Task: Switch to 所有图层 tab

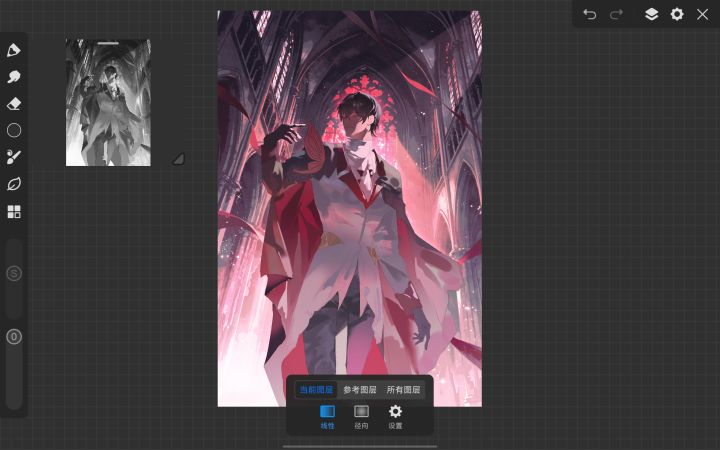Action: pyautogui.click(x=403, y=390)
